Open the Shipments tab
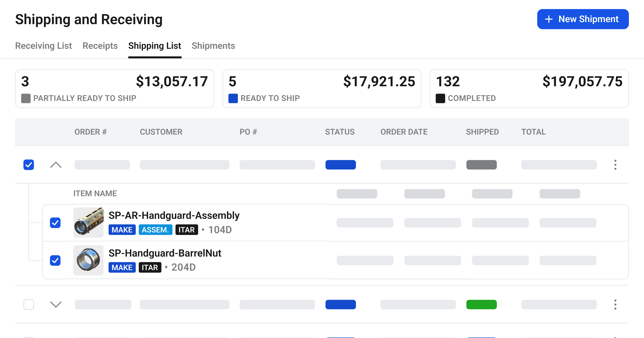The height and width of the screenshot is (338, 644). [213, 46]
